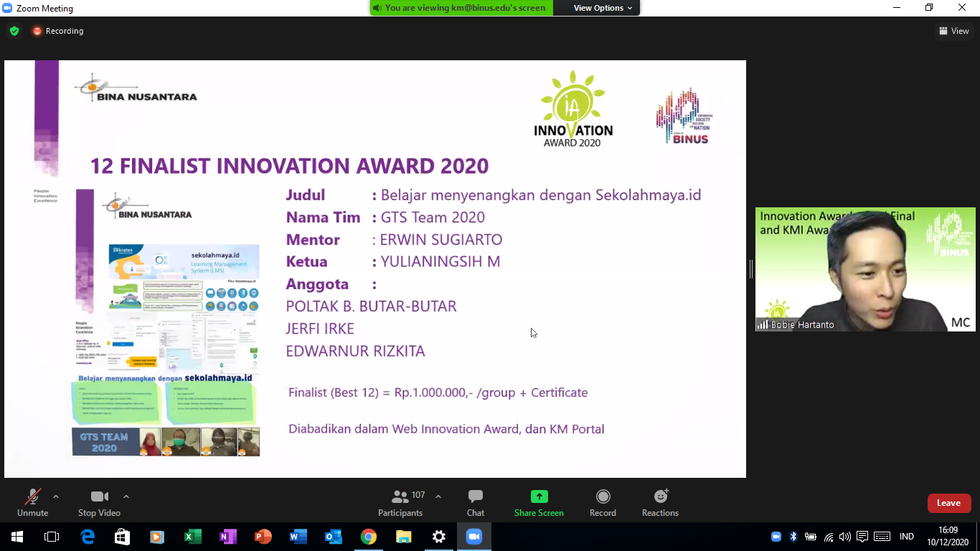Open Microsoft Store from taskbar

pos(123,537)
